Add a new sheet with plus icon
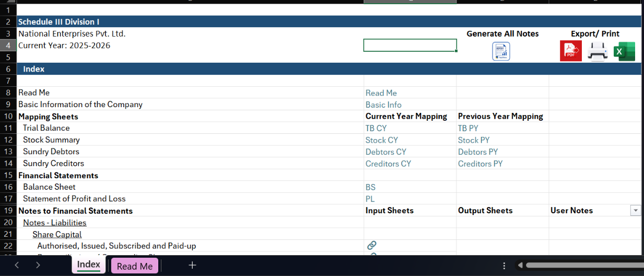Image resolution: width=644 pixels, height=276 pixels. point(192,265)
